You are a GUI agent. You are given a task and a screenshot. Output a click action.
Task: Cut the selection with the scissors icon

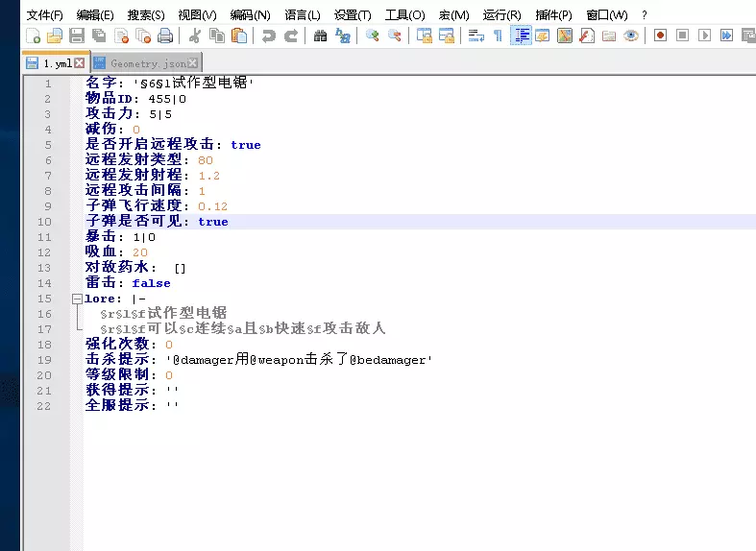pyautogui.click(x=195, y=36)
